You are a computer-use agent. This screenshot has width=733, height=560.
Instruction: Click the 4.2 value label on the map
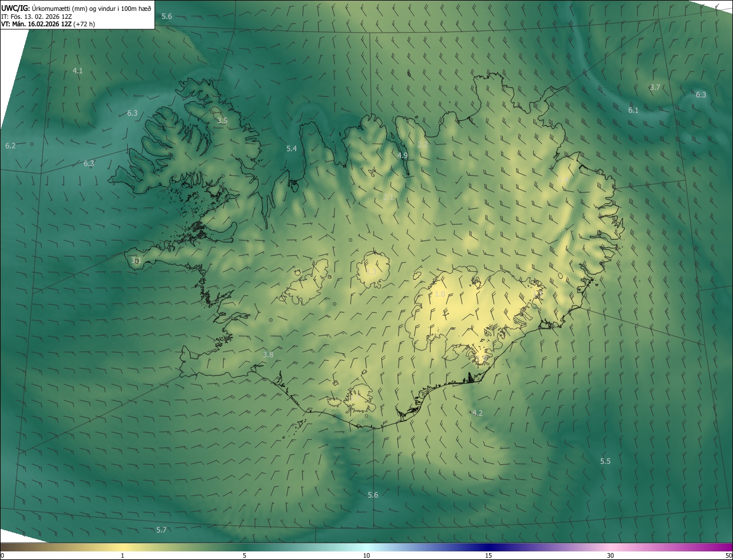477,413
